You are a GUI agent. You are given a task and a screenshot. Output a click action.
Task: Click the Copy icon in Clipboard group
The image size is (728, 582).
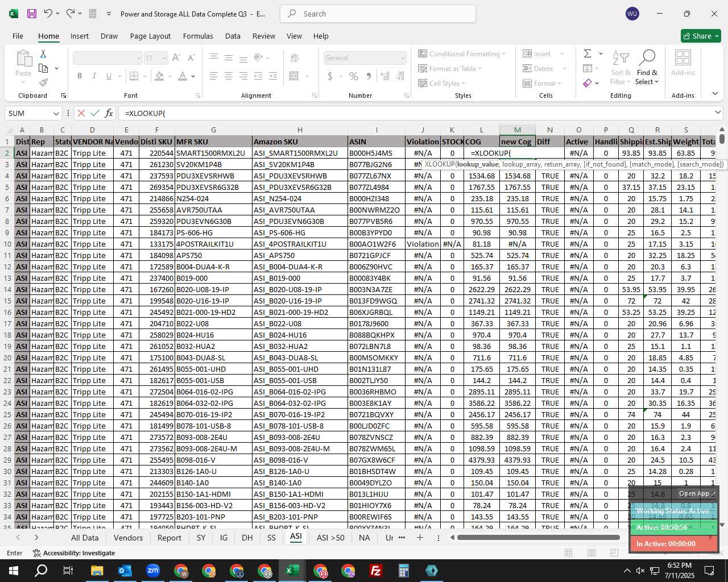(x=43, y=68)
